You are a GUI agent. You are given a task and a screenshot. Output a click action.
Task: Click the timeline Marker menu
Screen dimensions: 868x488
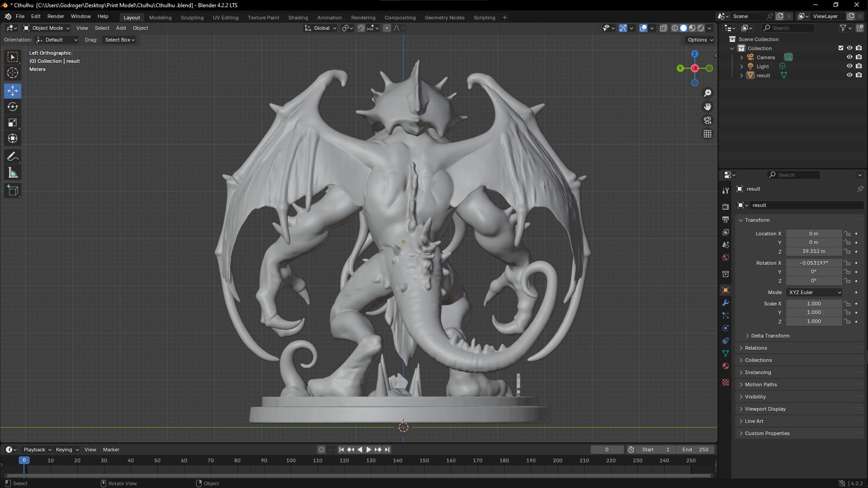(x=111, y=450)
